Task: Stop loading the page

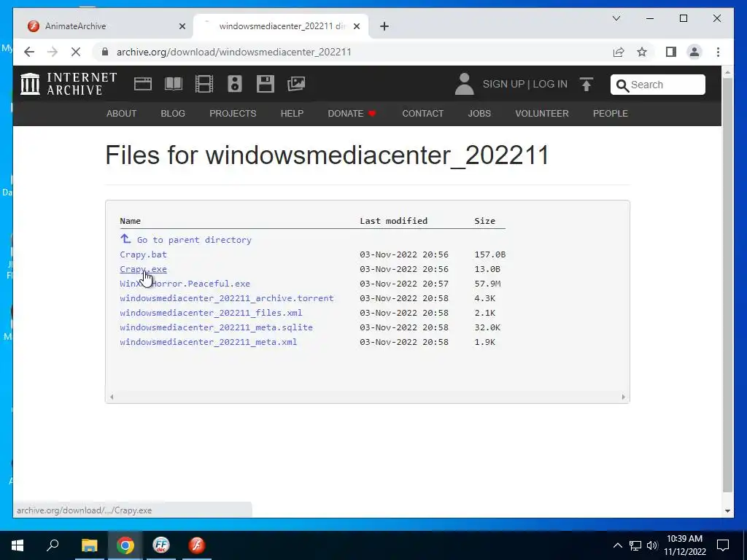Action: click(x=76, y=52)
